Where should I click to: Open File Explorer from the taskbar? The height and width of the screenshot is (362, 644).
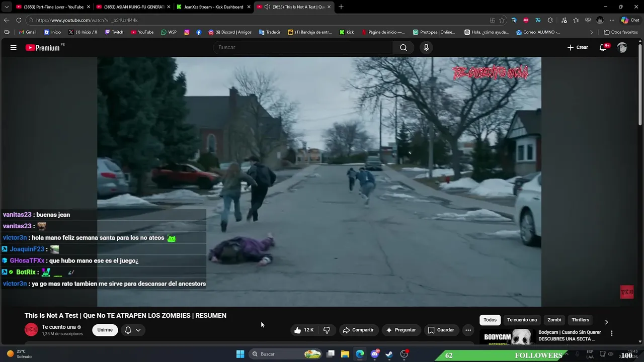[x=345, y=354]
